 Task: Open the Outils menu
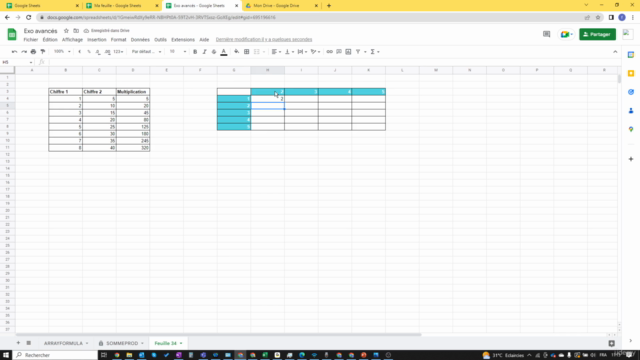click(160, 40)
